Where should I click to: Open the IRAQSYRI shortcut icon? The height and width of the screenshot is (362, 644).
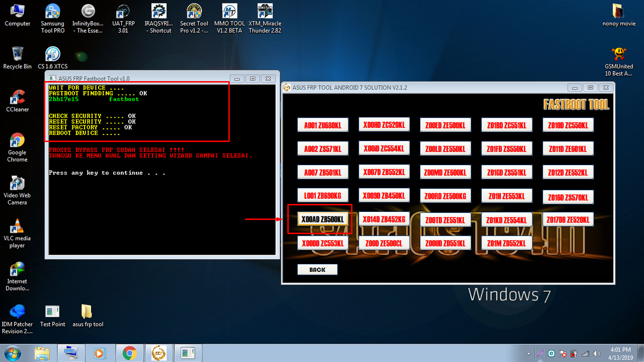pyautogui.click(x=158, y=19)
